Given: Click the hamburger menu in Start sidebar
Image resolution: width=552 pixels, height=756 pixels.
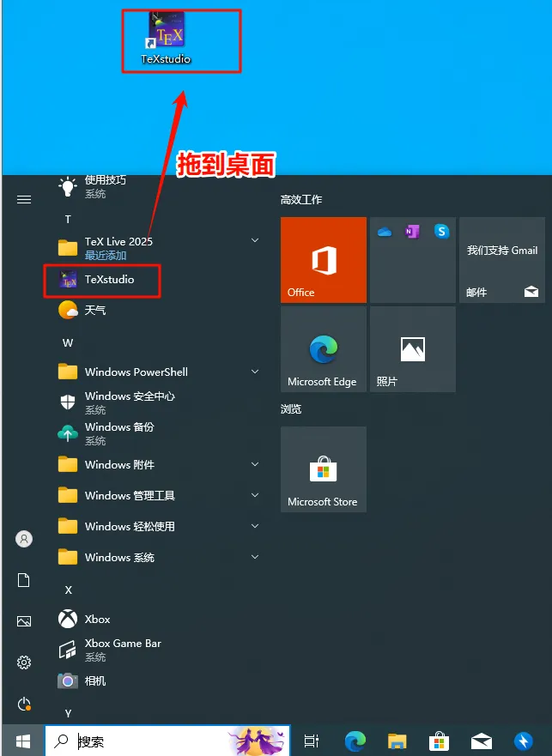Looking at the screenshot, I should pyautogui.click(x=24, y=199).
